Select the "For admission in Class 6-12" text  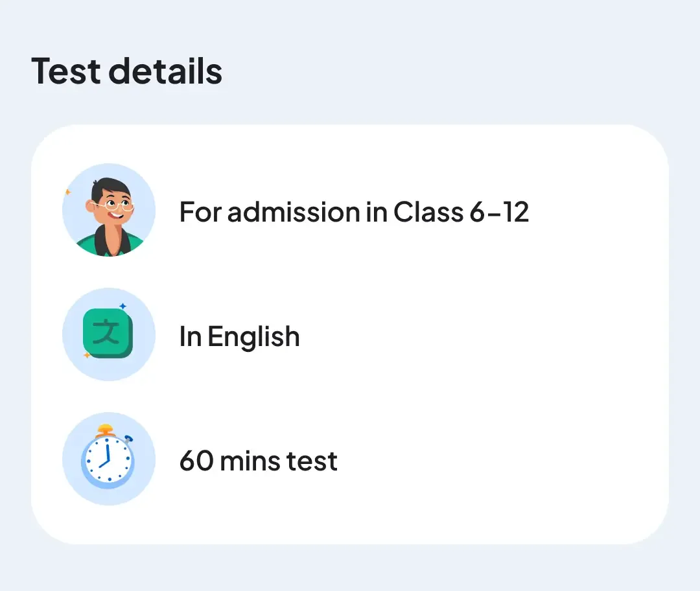[354, 212]
